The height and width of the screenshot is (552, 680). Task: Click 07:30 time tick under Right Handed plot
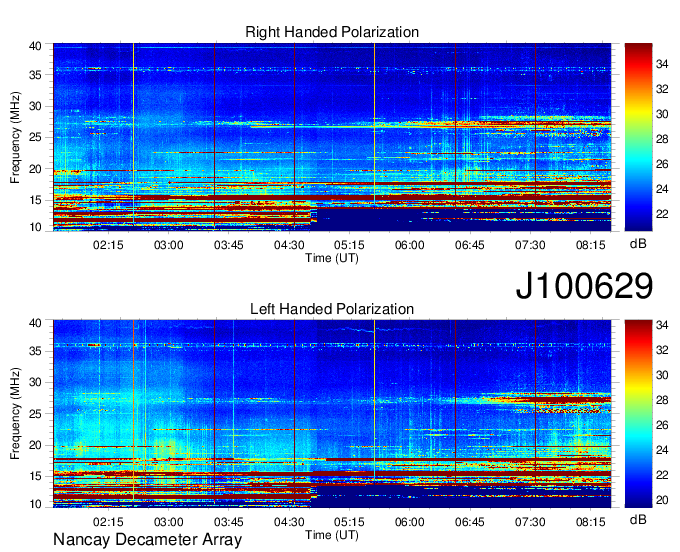pyautogui.click(x=530, y=245)
